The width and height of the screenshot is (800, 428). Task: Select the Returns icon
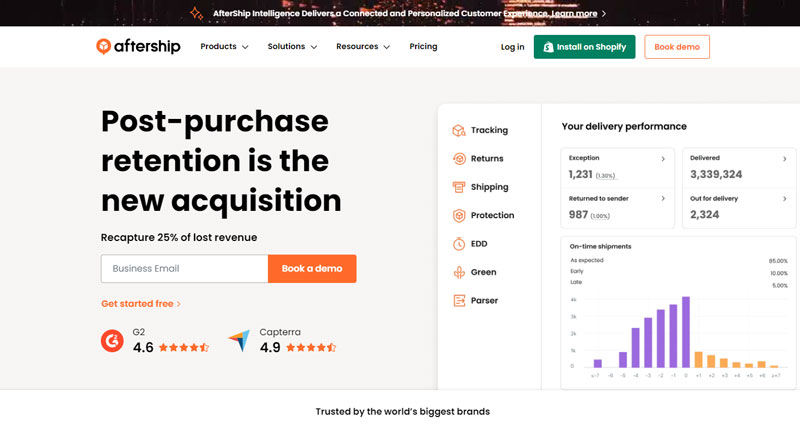459,159
